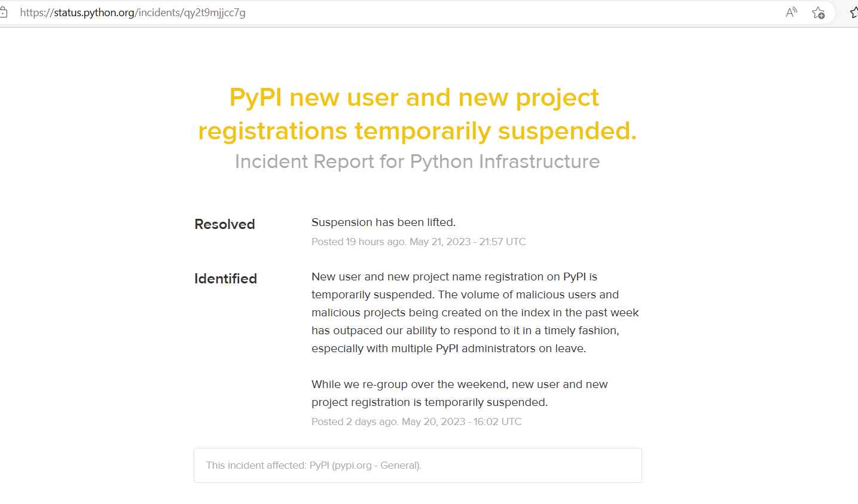Click 'Suspension has been lifted.' text

(383, 222)
